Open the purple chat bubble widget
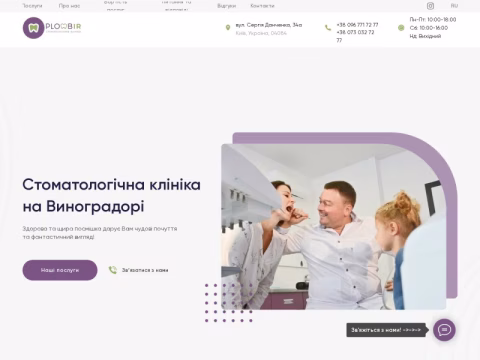480x360 pixels. (444, 330)
